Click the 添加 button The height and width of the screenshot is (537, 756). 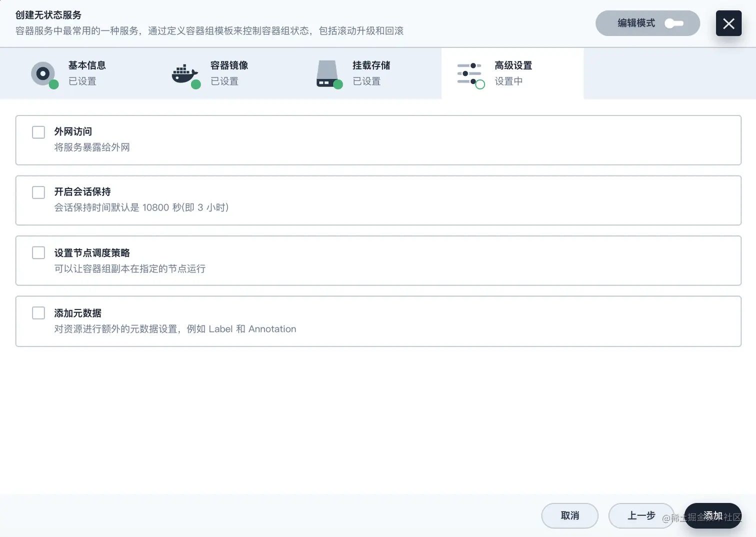tap(713, 515)
